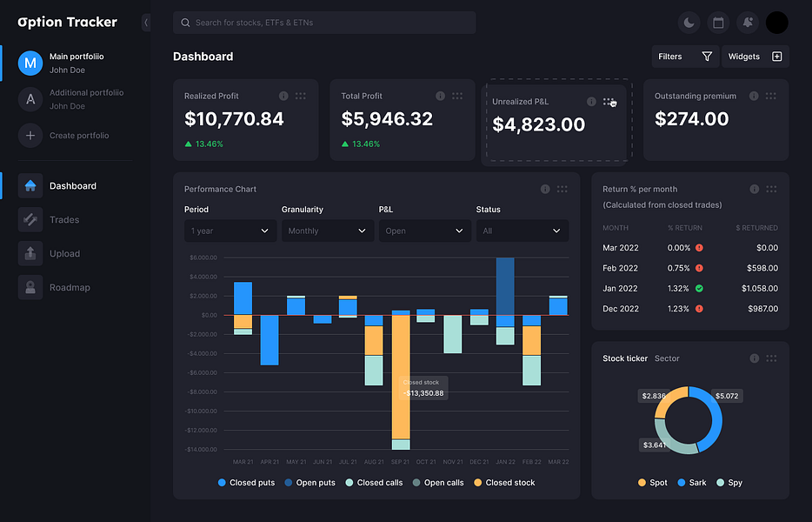Image resolution: width=812 pixels, height=522 pixels.
Task: Open info icon on the Performance Chart panel
Action: coord(545,189)
